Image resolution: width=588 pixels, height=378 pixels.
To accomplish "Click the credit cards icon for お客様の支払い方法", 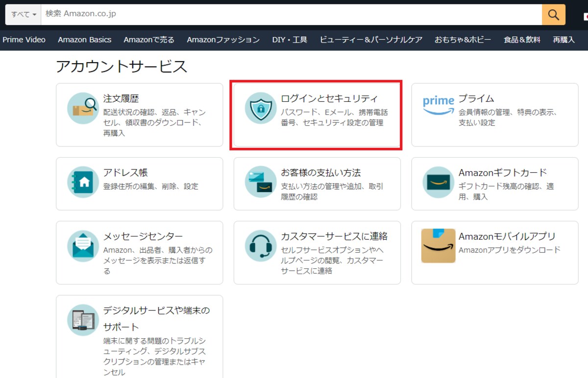I will pos(261,182).
